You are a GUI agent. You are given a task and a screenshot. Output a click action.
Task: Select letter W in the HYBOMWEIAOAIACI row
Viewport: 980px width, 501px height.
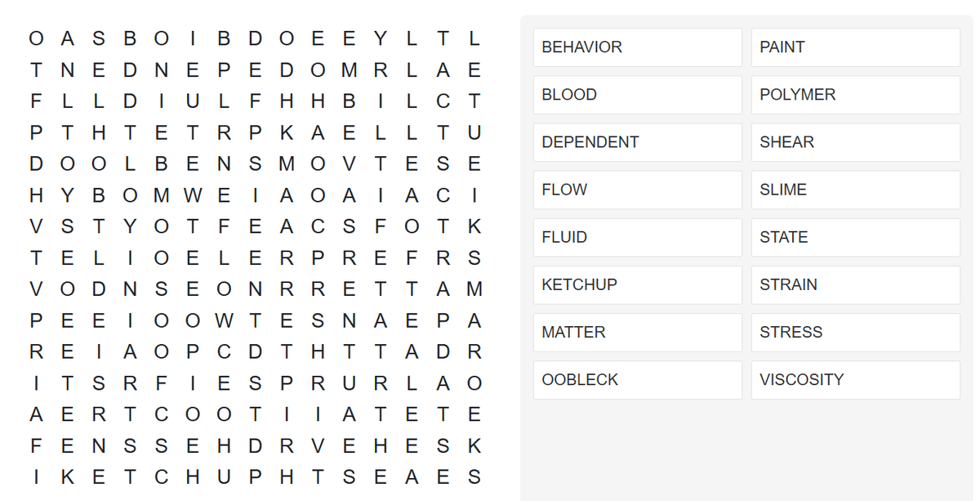[193, 195]
